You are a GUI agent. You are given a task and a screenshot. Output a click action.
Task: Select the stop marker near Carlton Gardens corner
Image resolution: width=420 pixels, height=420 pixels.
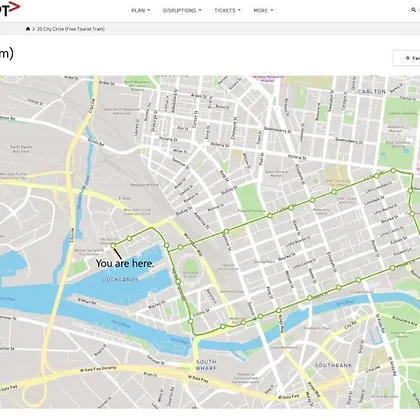393,170
